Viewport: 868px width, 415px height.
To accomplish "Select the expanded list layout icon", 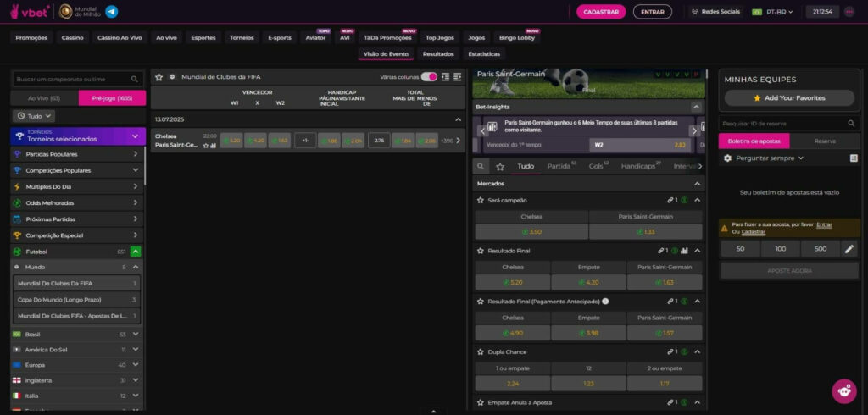I will pyautogui.click(x=457, y=77).
